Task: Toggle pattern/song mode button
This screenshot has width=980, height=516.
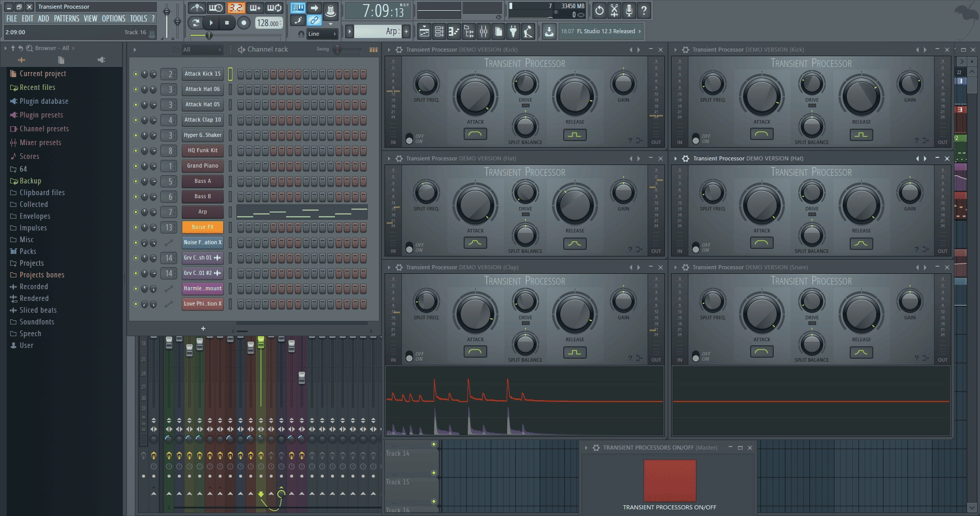Action: [195, 22]
